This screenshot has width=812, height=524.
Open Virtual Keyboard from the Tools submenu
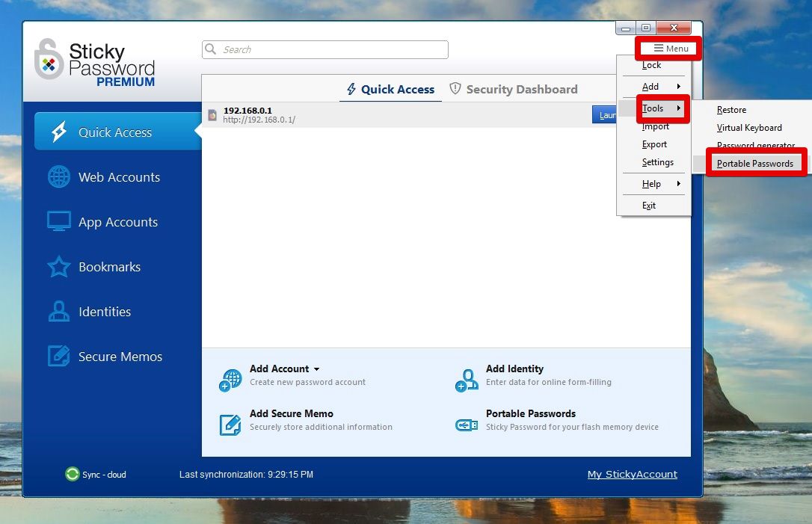tap(749, 128)
